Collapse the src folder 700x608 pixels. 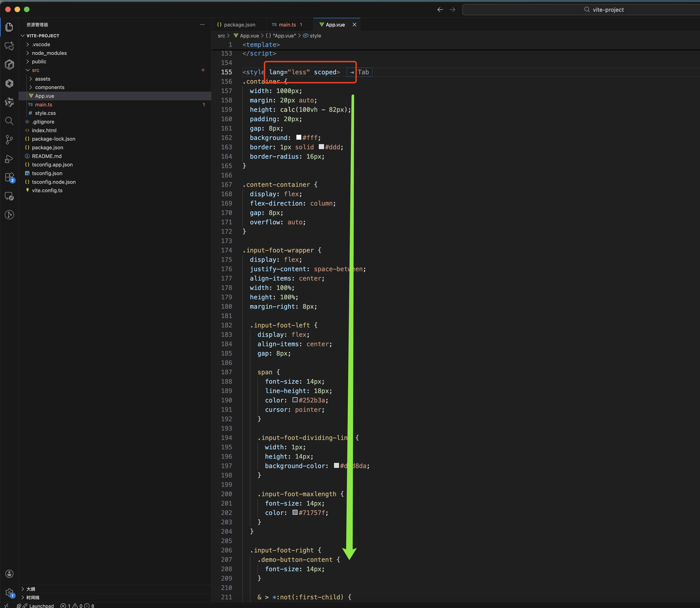pos(35,70)
